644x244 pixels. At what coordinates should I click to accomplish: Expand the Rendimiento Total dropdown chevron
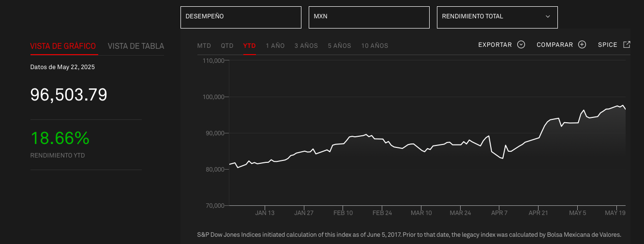point(548,16)
